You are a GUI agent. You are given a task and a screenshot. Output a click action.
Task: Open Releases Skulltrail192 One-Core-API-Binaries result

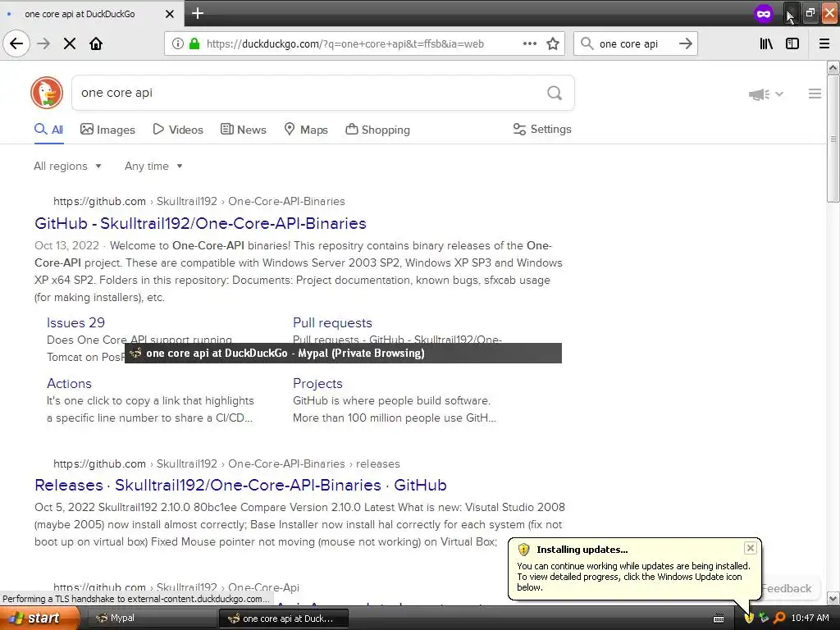240,485
